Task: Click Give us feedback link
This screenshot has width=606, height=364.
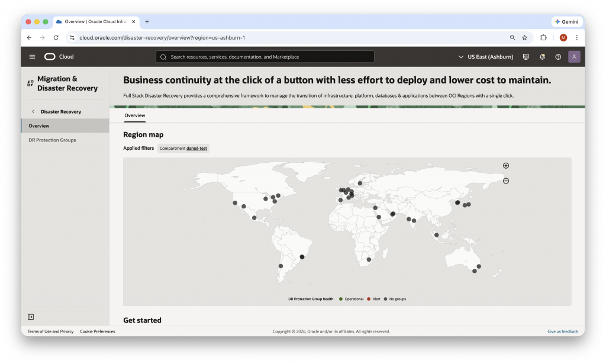Action: click(563, 331)
